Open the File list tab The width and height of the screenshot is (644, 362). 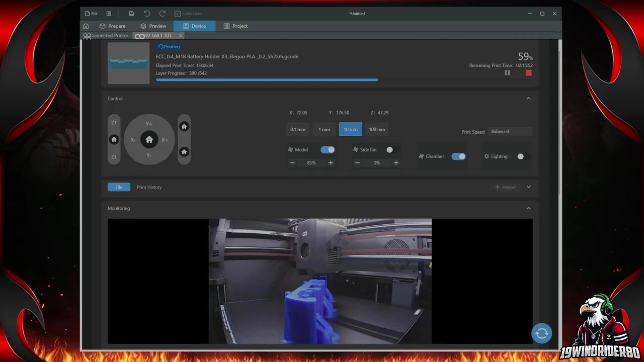click(x=119, y=187)
